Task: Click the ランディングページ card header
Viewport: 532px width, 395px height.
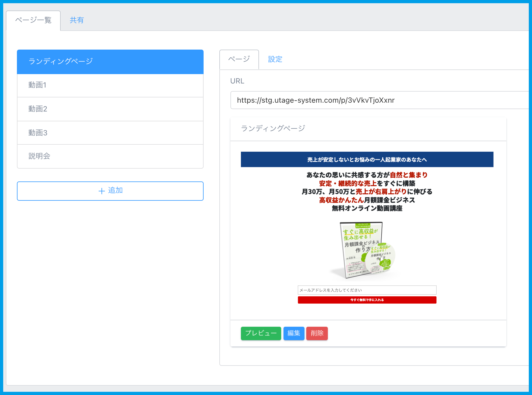Action: tap(368, 129)
